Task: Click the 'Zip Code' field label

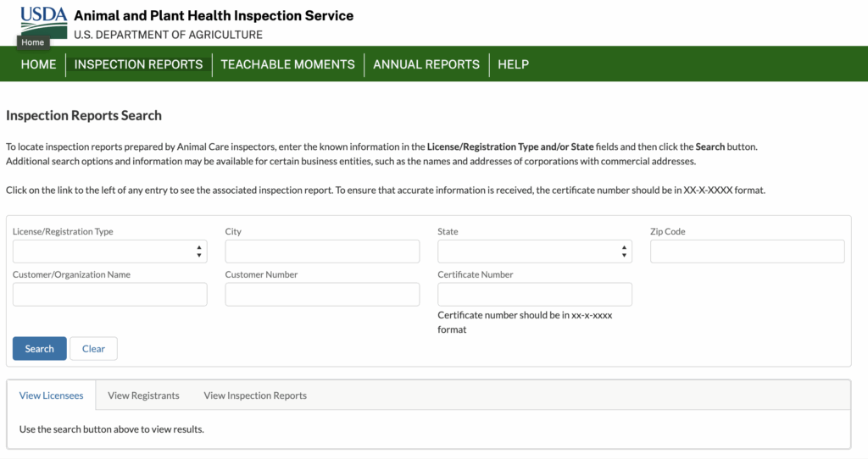Action: [668, 232]
